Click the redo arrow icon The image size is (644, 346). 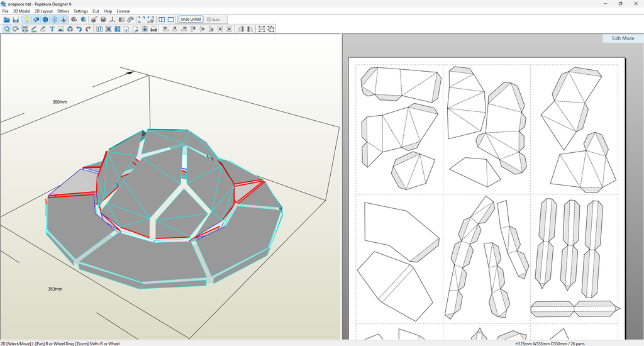(x=88, y=29)
